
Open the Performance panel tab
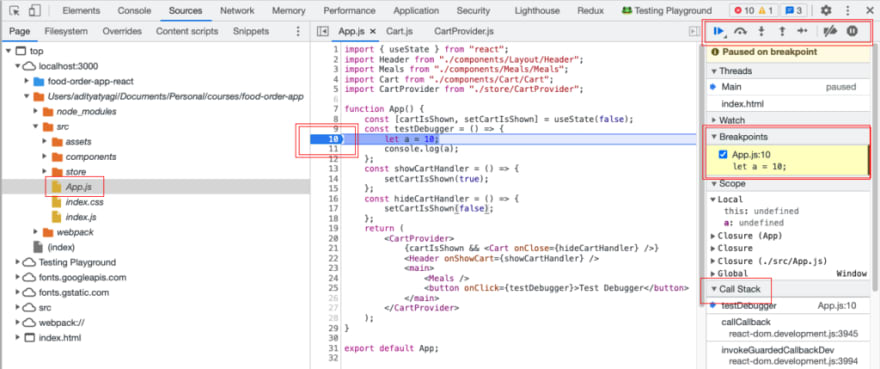tap(349, 10)
